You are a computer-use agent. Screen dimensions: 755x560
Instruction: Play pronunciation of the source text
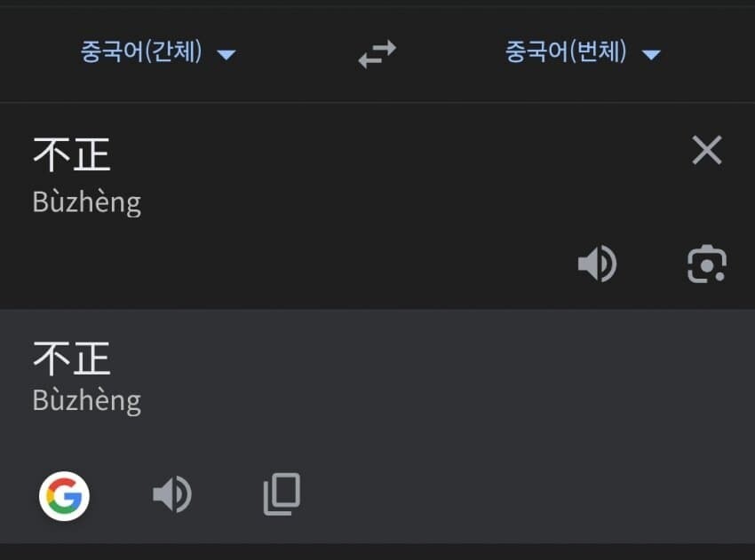tap(597, 264)
